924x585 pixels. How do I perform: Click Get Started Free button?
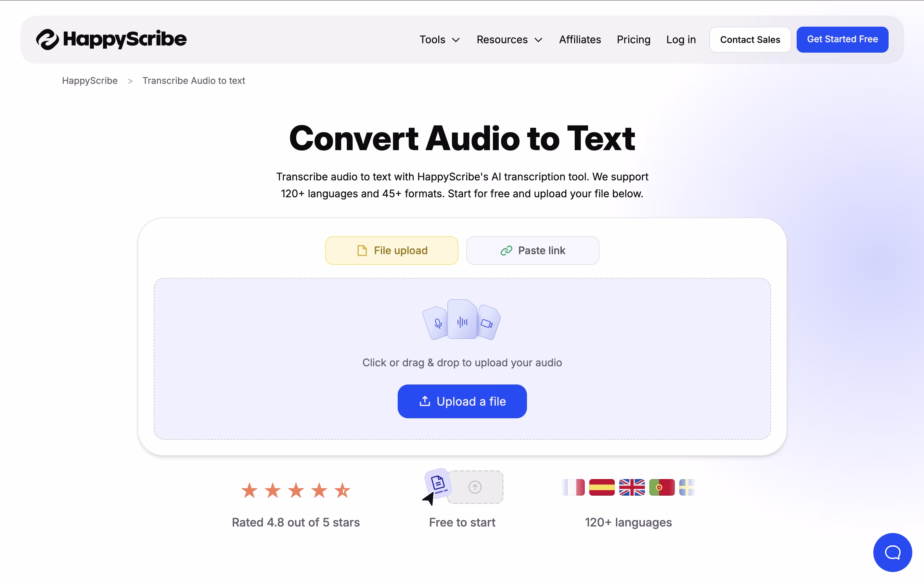[842, 40]
